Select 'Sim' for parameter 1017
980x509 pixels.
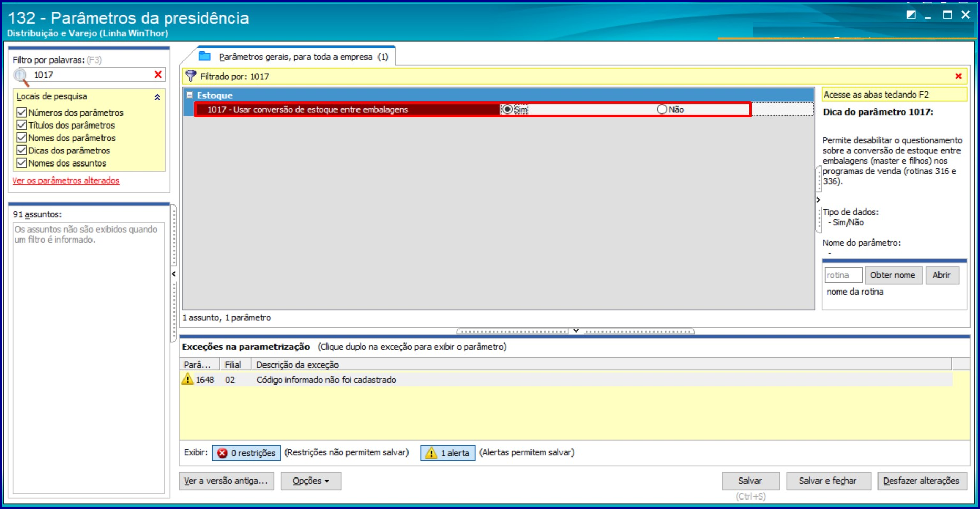coord(507,109)
